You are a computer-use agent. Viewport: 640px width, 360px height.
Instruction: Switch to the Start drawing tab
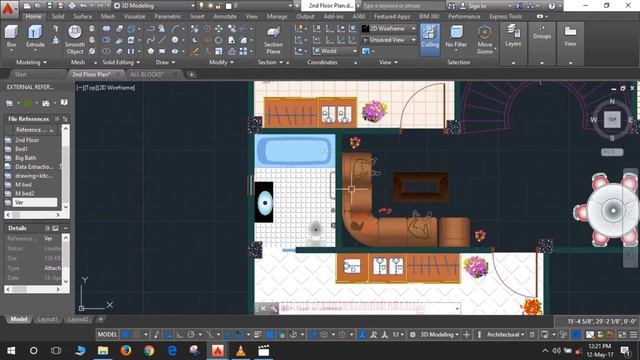(x=20, y=74)
